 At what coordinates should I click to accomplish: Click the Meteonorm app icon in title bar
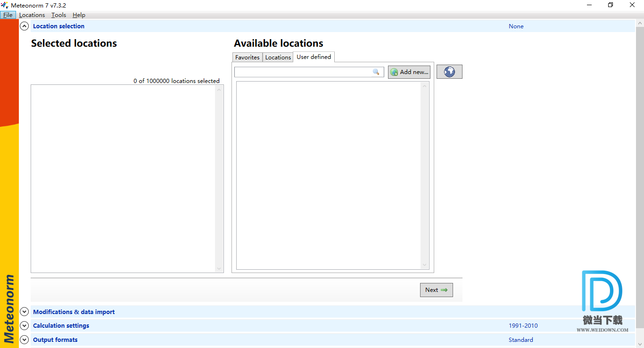5,5
